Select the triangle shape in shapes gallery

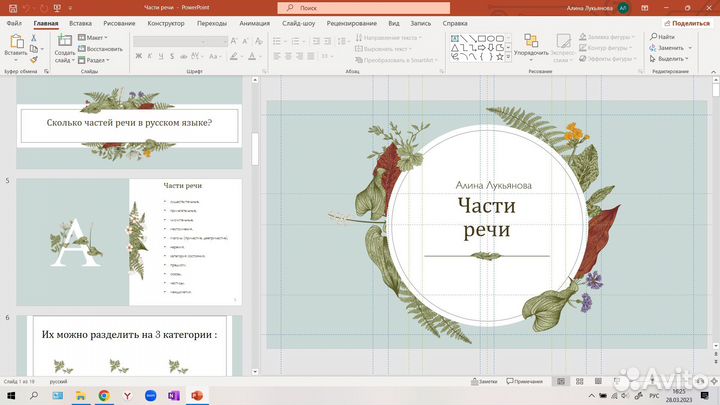(x=455, y=48)
